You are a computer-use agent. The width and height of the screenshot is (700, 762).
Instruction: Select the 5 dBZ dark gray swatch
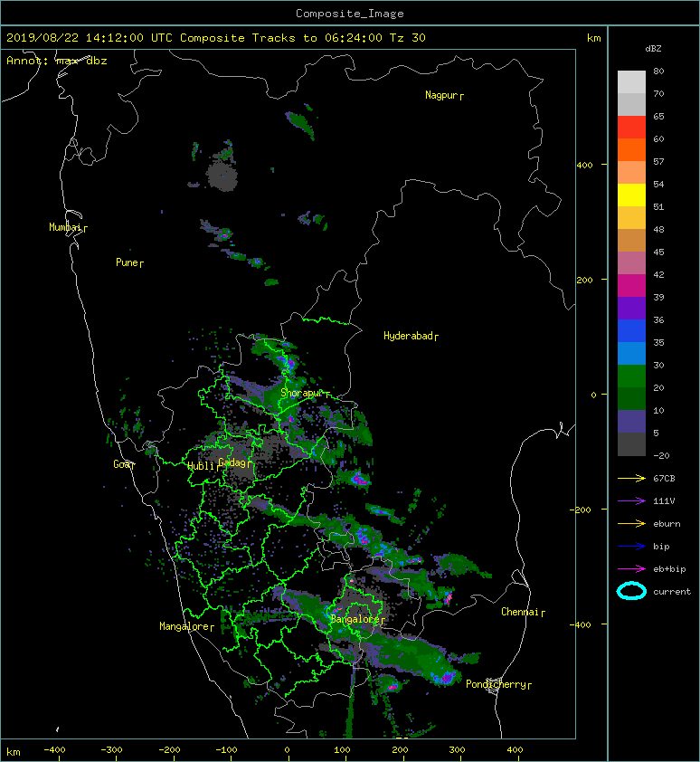click(631, 444)
